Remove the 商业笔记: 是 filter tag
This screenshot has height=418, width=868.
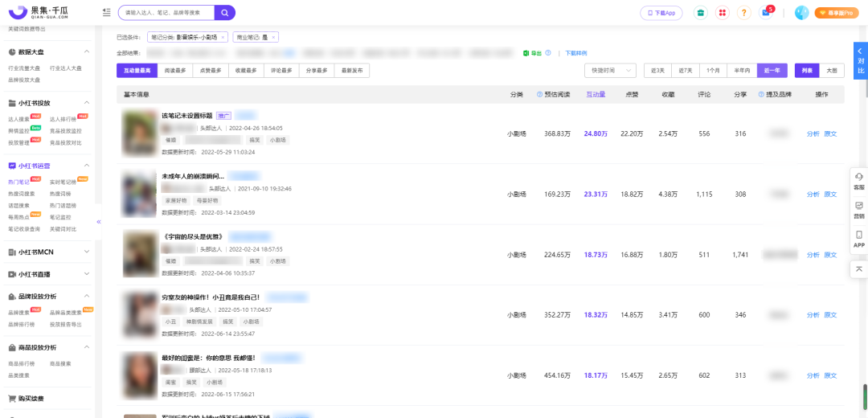coord(273,37)
